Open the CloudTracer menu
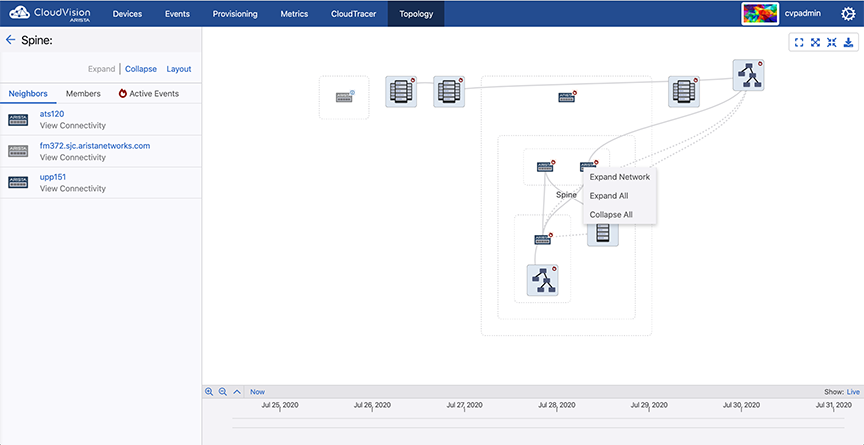The width and height of the screenshot is (864, 445). (x=354, y=14)
